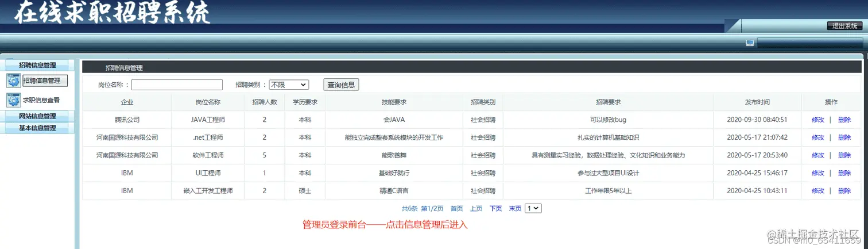Viewport: 868px width, 249px height.
Task: Click 删除 for the 软件工程师 row
Action: (x=844, y=155)
